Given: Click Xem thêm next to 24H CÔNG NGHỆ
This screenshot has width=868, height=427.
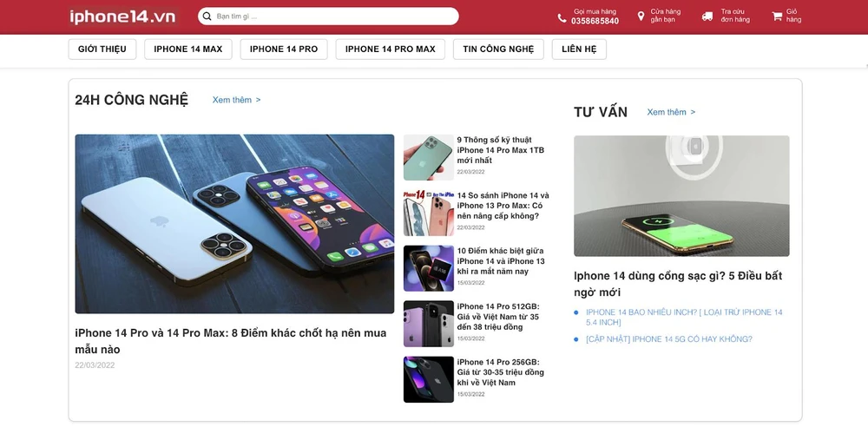Looking at the screenshot, I should [236, 100].
